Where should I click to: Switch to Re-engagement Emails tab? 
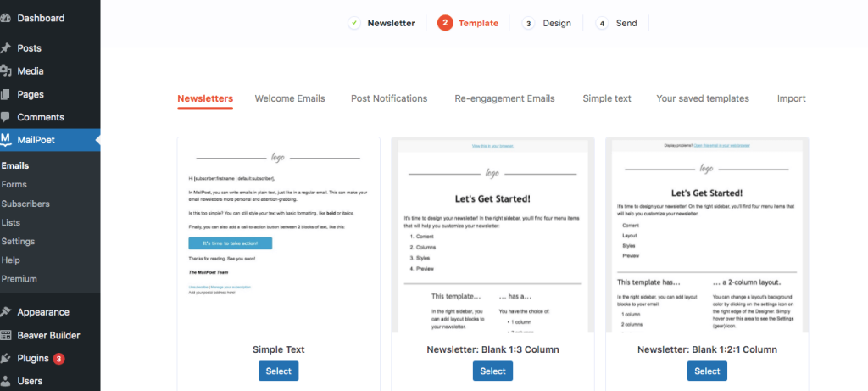[505, 98]
